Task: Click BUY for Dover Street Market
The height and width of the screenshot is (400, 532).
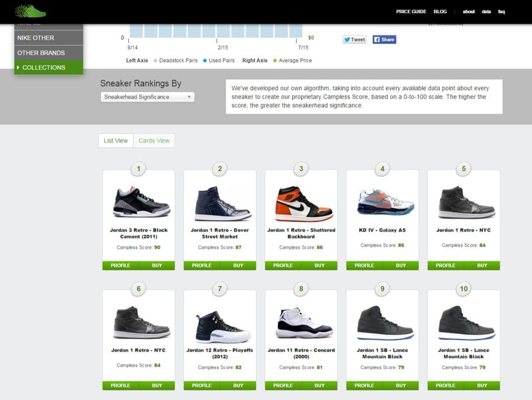Action: 238,266
